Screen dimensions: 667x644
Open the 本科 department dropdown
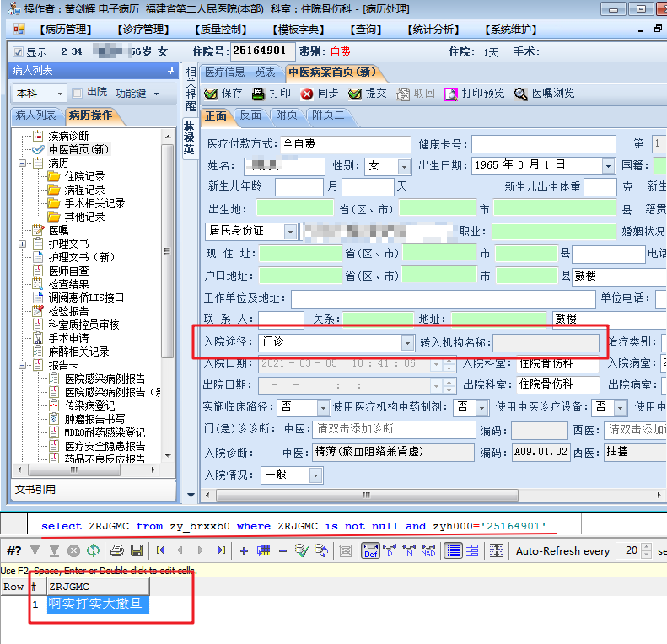60,94
